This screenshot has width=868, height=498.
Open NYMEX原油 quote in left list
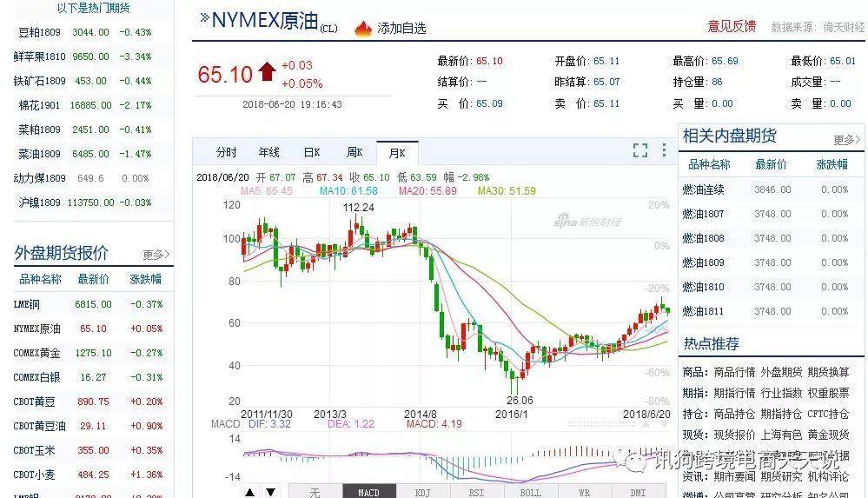pos(36,329)
